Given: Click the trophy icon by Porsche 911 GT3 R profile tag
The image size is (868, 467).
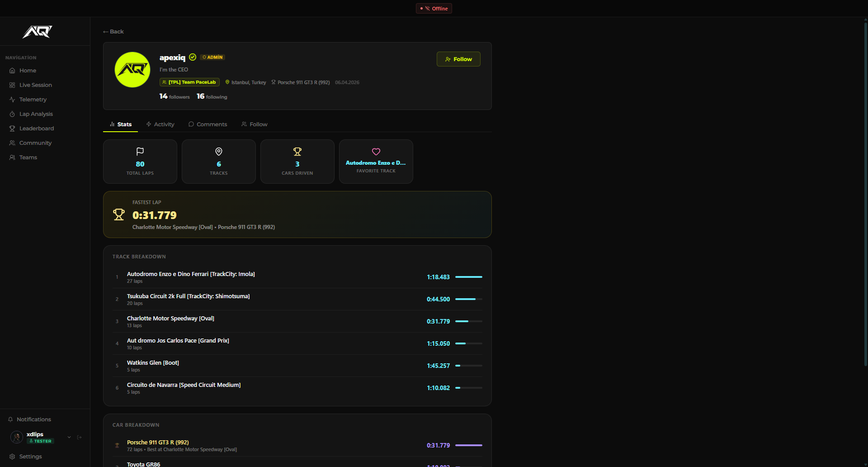Looking at the screenshot, I should [274, 82].
